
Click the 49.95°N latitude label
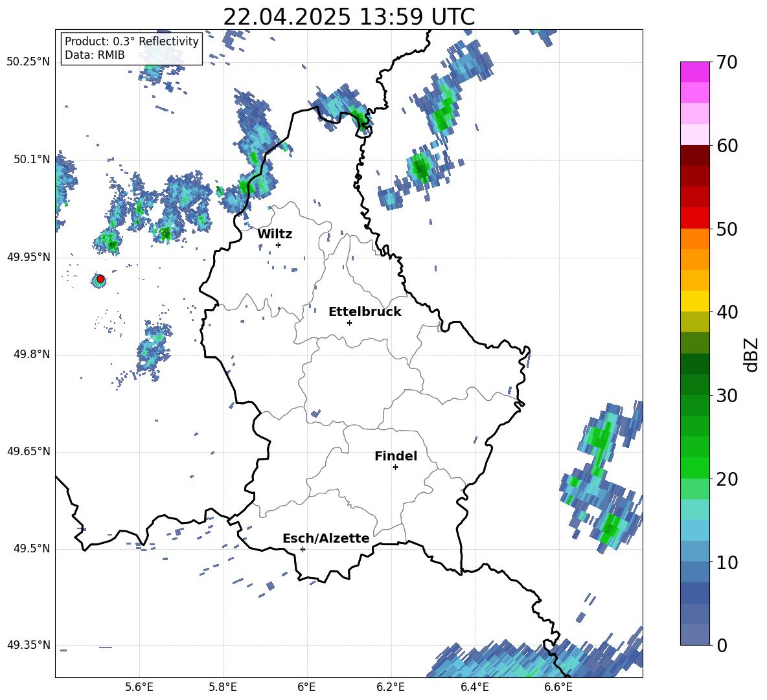click(x=29, y=257)
